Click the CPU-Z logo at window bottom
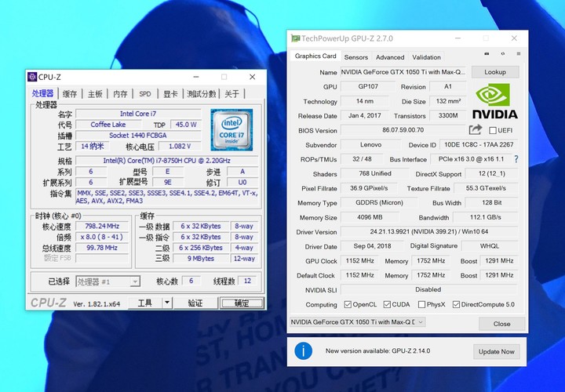The image size is (565, 392). click(x=49, y=303)
